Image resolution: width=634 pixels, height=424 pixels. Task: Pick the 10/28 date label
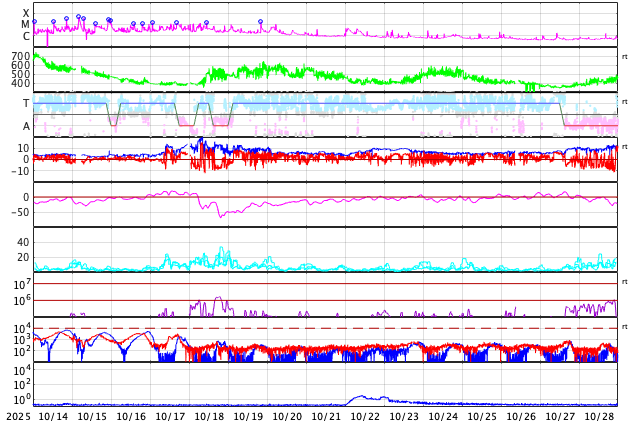coord(599,416)
